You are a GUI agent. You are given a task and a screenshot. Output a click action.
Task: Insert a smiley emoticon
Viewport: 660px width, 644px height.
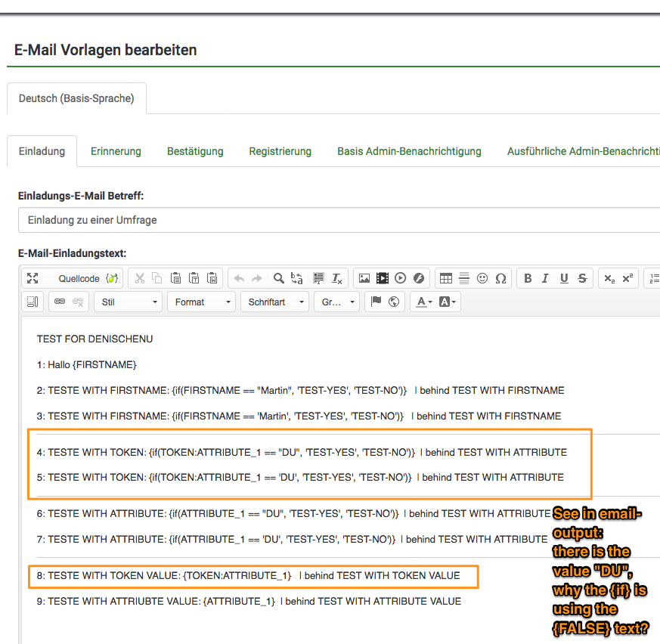(482, 278)
